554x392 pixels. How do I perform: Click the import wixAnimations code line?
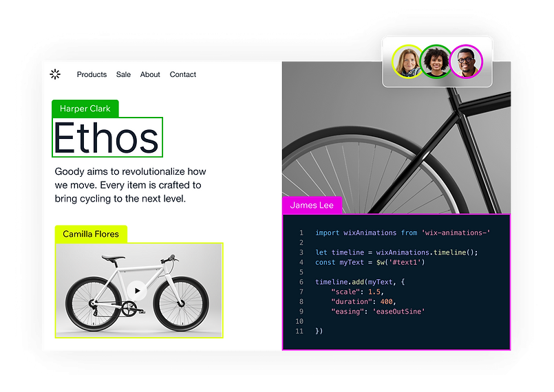pos(403,232)
